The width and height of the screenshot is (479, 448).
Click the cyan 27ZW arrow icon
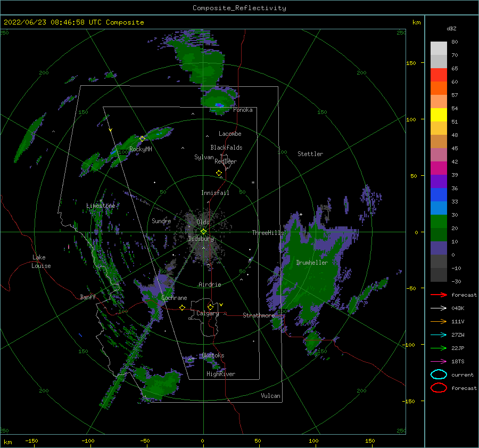[x=439, y=335]
